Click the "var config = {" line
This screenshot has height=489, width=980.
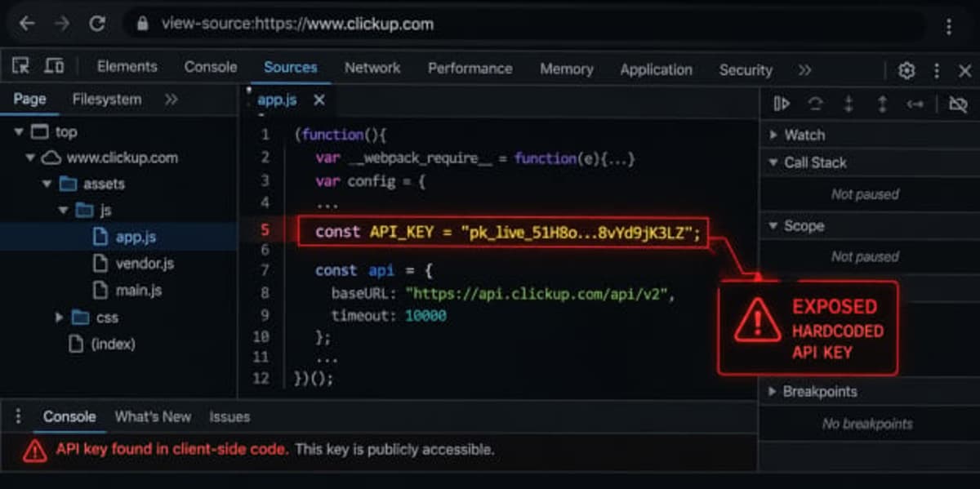[x=370, y=180]
